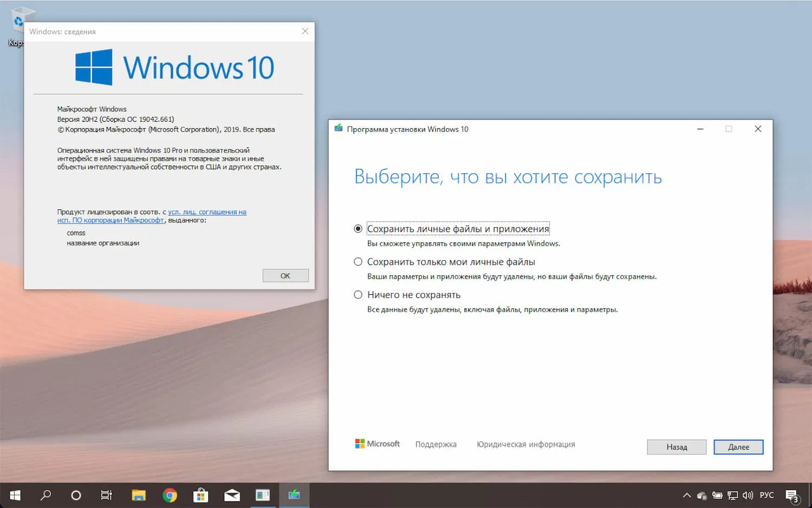Open File Explorer from the taskbar
This screenshot has width=812, height=508.
tap(139, 494)
